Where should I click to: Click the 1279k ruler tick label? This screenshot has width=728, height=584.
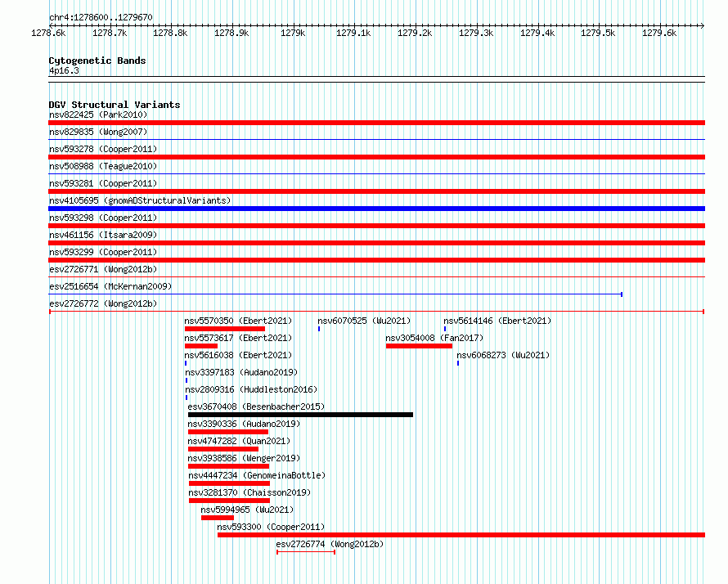coord(293,33)
